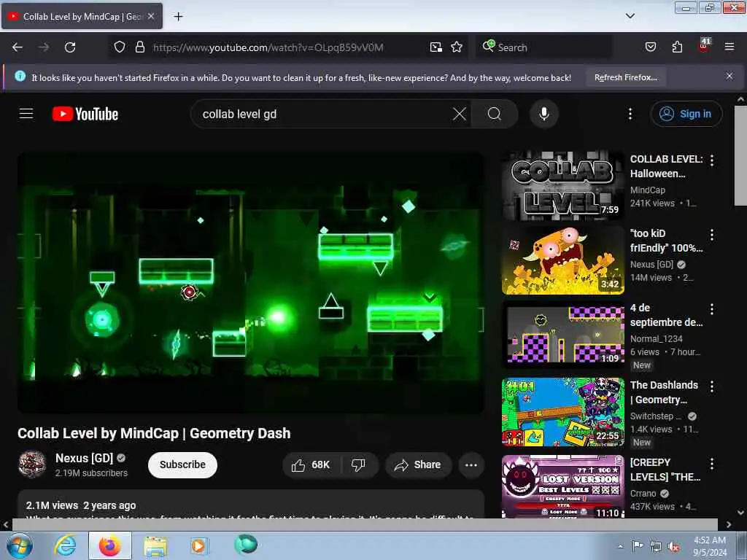
Task: Open the Pocket save icon
Action: 650,47
